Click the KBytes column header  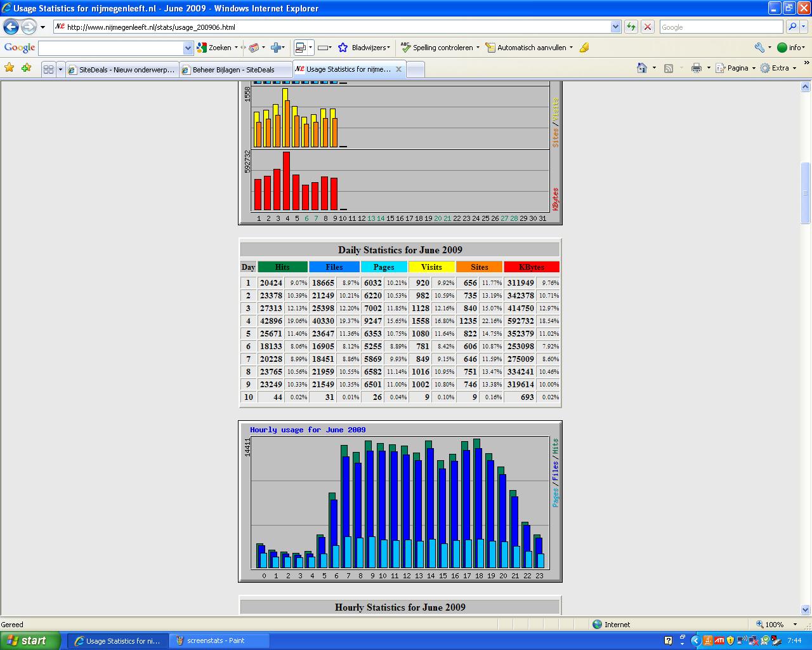[x=532, y=267]
